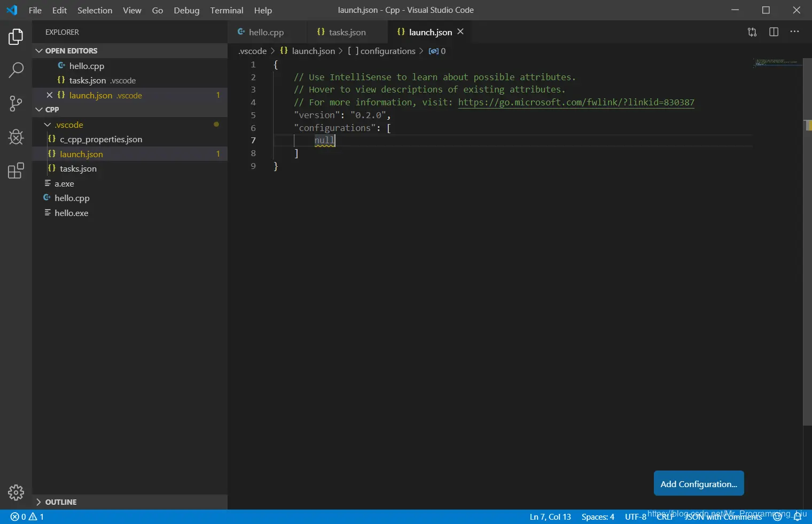The image size is (812, 524).
Task: Switch to the tasks.json editor tab
Action: pyautogui.click(x=347, y=32)
